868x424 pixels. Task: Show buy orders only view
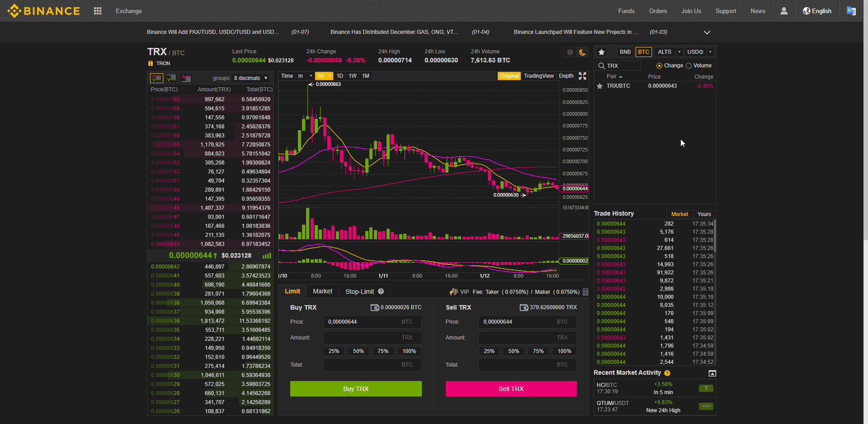coord(171,78)
